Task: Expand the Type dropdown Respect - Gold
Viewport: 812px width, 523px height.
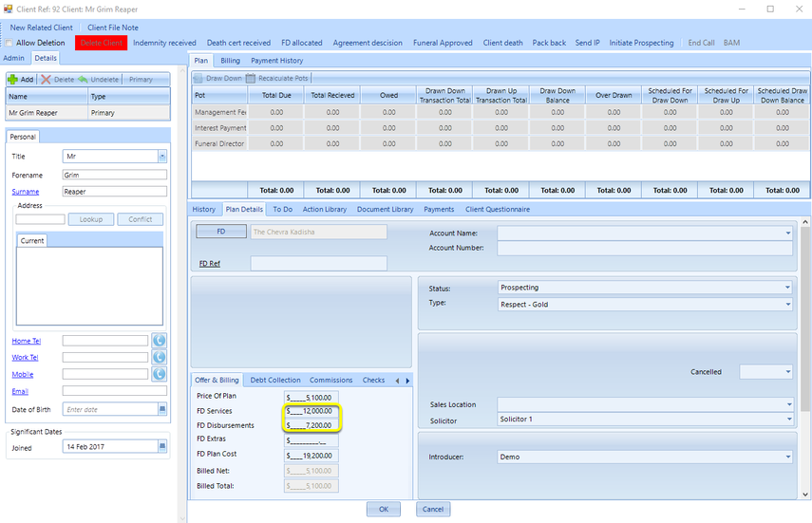Action: point(787,305)
